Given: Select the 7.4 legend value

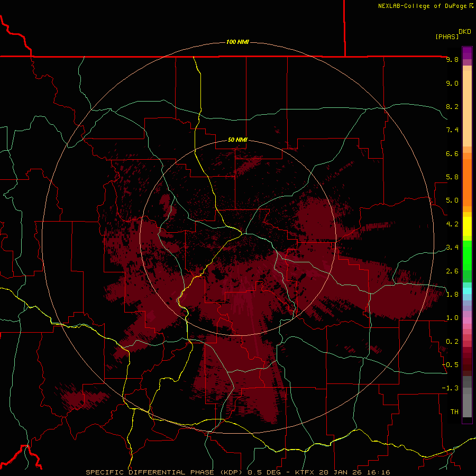Looking at the screenshot, I should click(452, 130).
